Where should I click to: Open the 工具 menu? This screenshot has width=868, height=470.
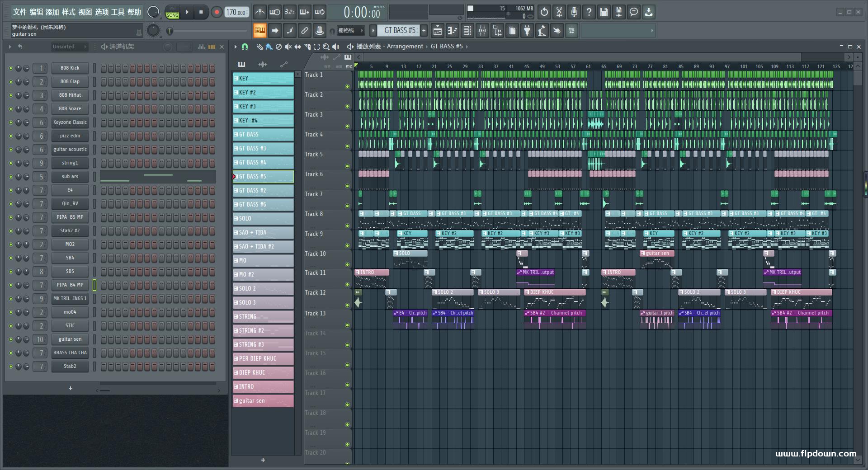[118, 12]
